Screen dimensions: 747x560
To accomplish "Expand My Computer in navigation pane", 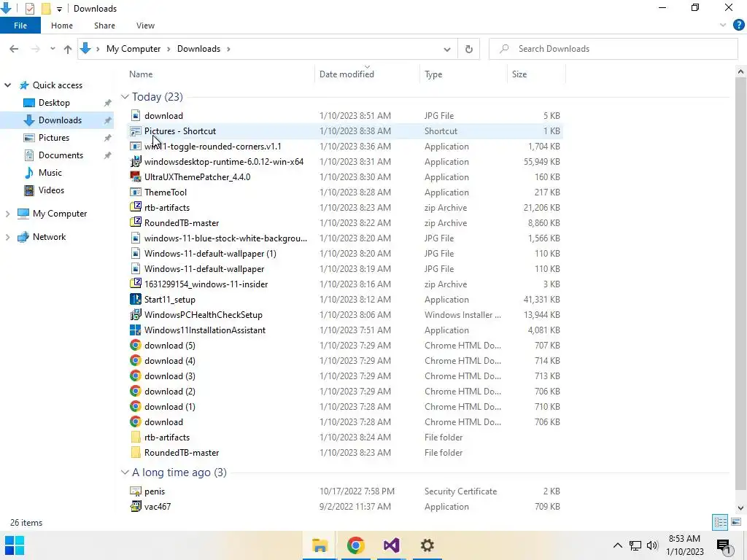I will coord(7,214).
